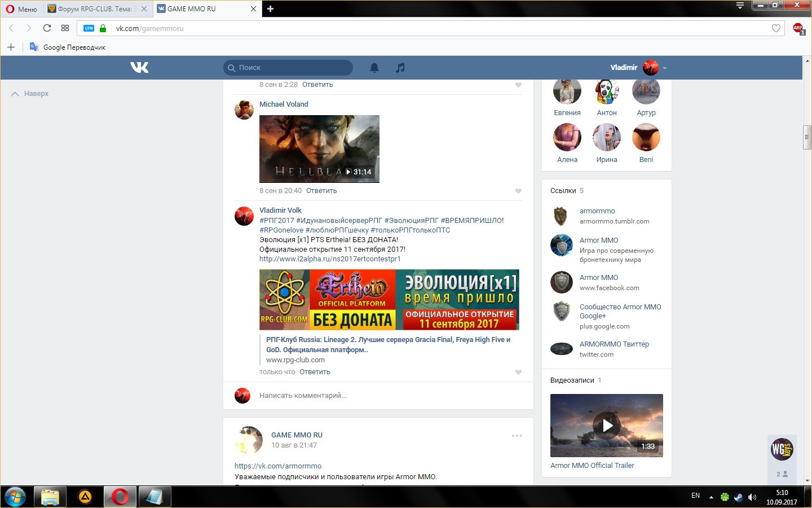812x508 pixels.
Task: Open Ирина's subscriber avatar
Action: pyautogui.click(x=607, y=137)
